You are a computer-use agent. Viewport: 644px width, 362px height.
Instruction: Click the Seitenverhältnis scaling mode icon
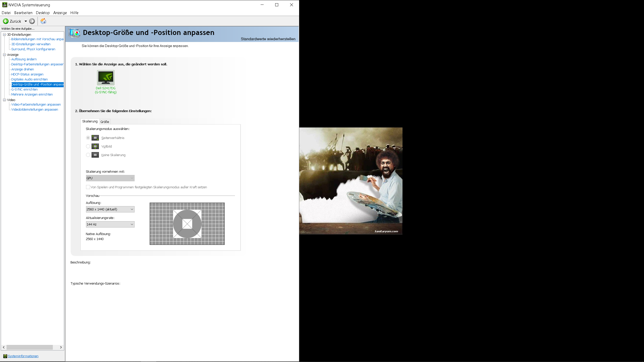coord(95,138)
